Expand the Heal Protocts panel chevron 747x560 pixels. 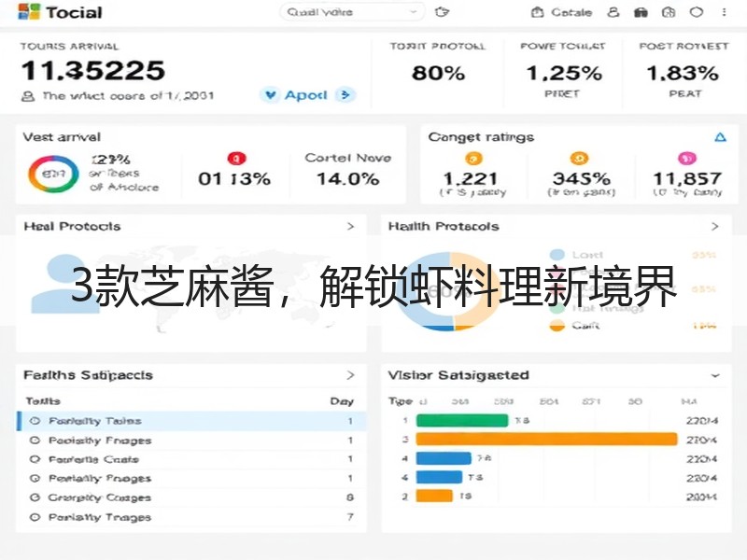351,226
